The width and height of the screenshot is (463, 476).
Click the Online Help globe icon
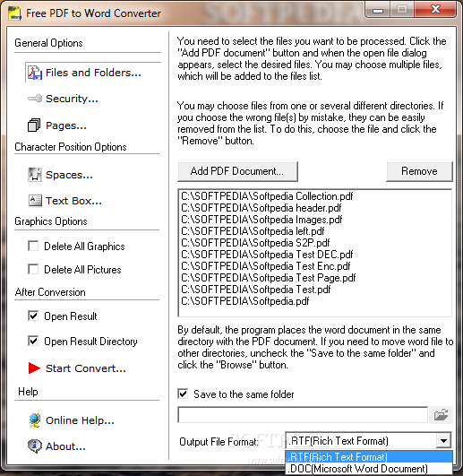click(35, 420)
